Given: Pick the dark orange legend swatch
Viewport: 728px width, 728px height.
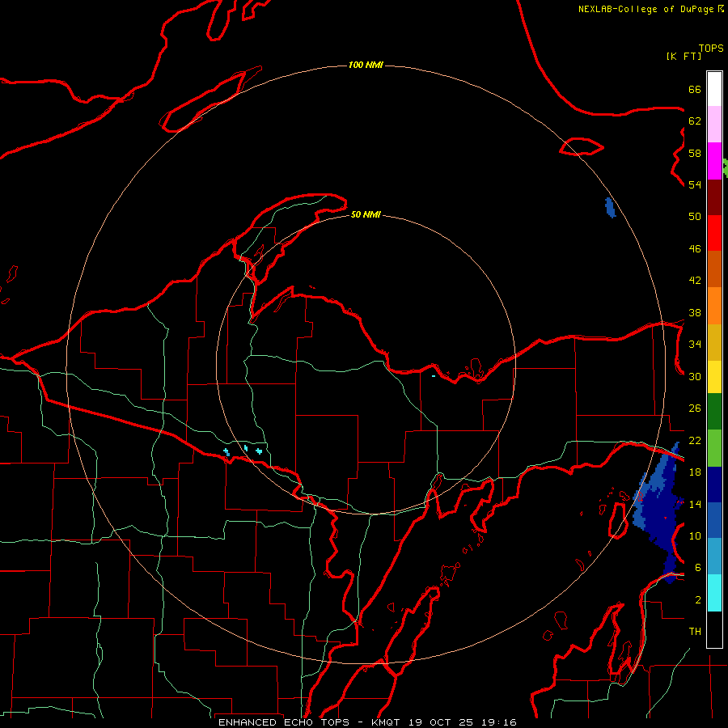Looking at the screenshot, I should [x=714, y=269].
